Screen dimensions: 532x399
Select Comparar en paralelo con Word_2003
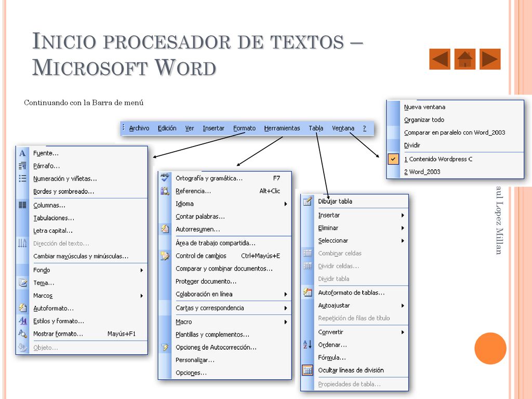pos(455,132)
